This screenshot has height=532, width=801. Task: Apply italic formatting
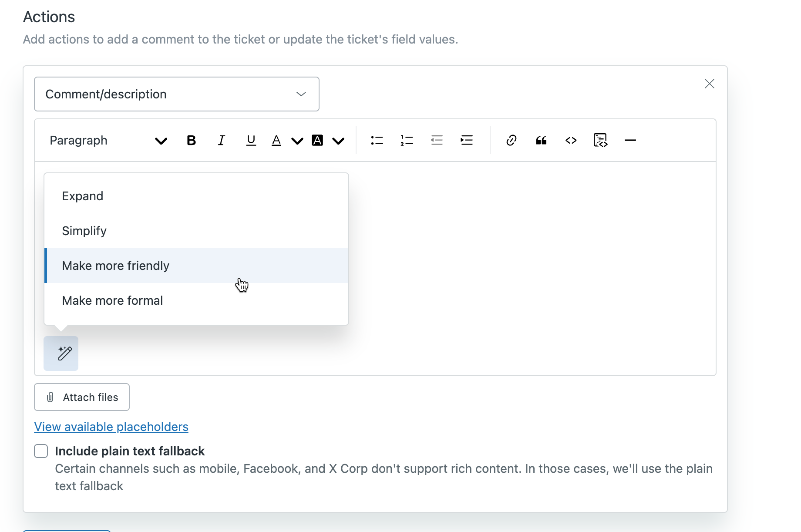coord(221,140)
